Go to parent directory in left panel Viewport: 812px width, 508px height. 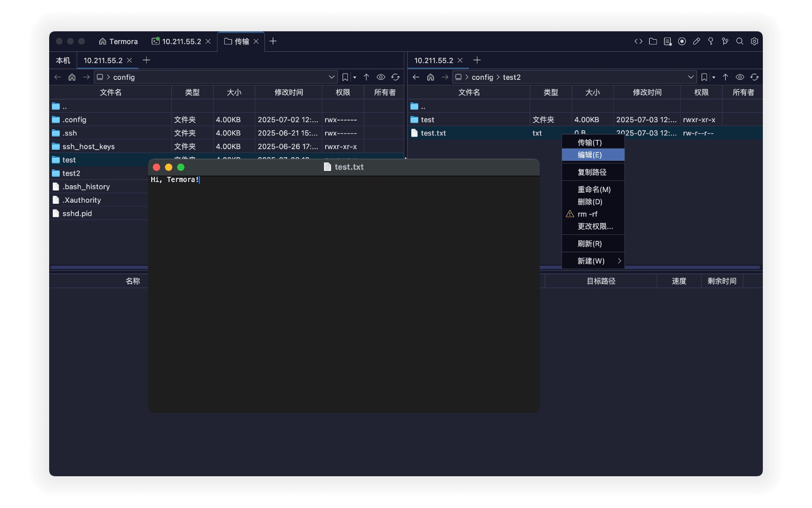(366, 77)
